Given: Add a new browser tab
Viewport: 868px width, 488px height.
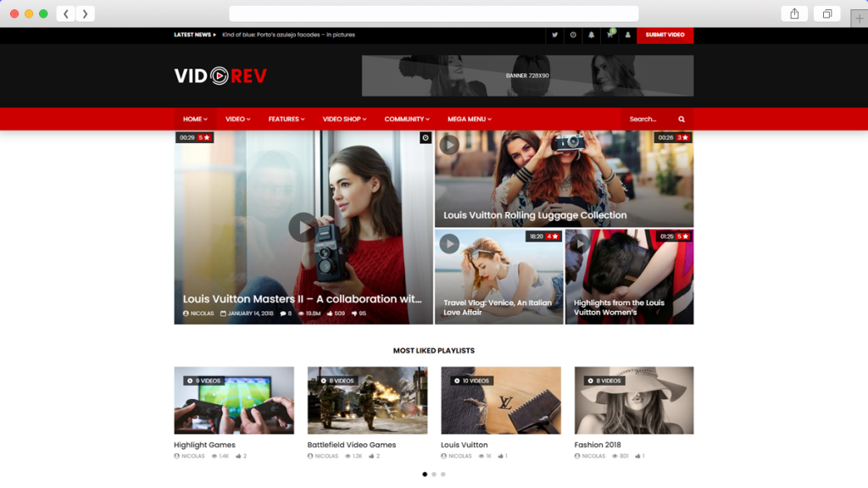Looking at the screenshot, I should [860, 19].
